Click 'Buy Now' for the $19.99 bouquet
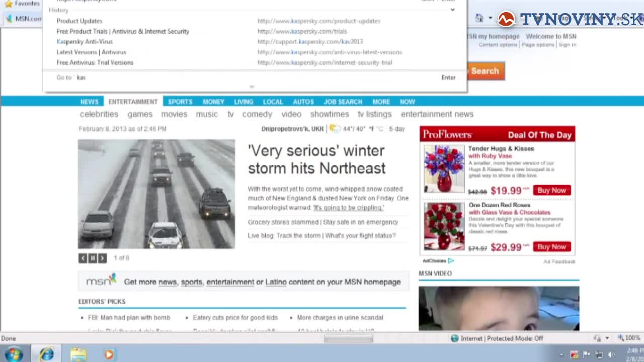 pos(552,191)
